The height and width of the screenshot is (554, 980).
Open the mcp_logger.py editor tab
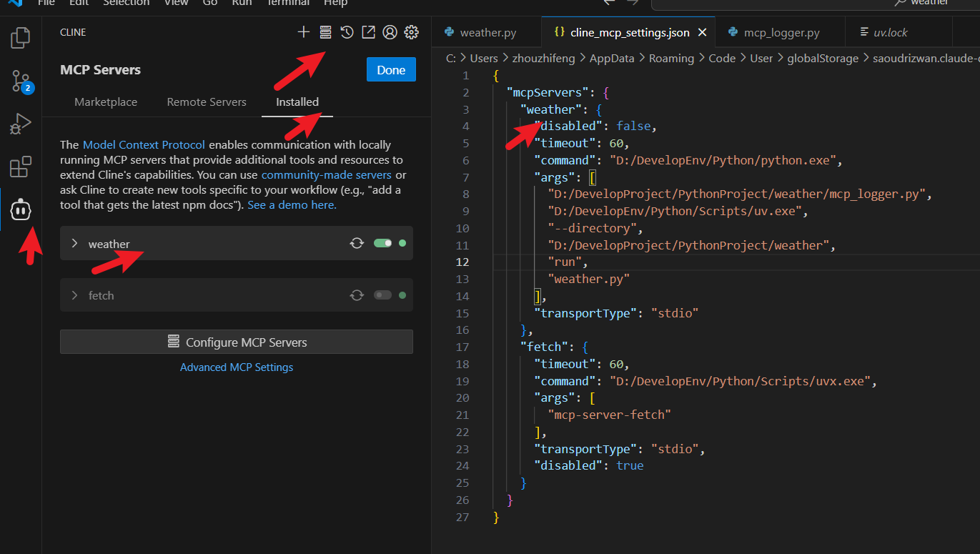(781, 33)
